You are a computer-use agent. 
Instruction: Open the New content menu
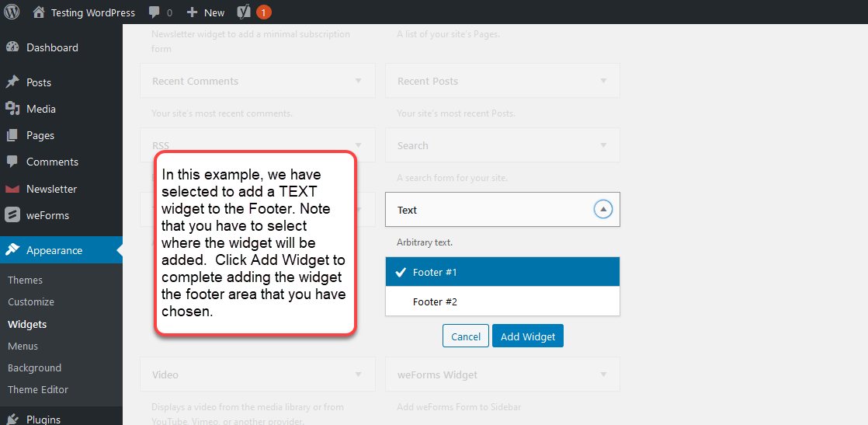pyautogui.click(x=206, y=12)
